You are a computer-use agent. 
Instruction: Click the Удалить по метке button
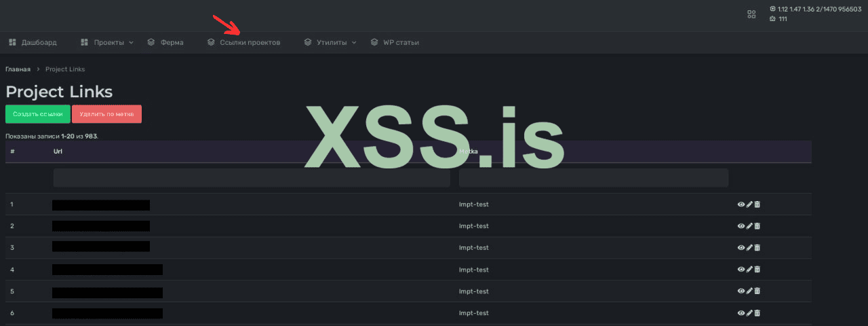[106, 114]
